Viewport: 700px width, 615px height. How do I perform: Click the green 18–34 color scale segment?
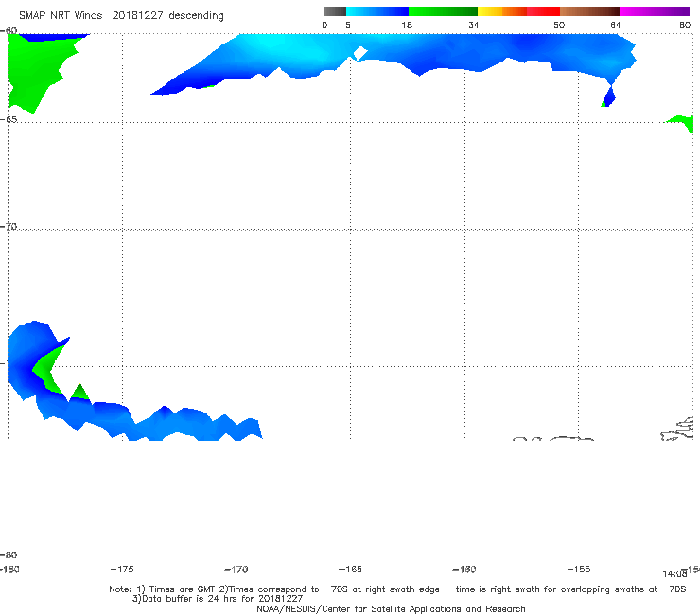[443, 11]
